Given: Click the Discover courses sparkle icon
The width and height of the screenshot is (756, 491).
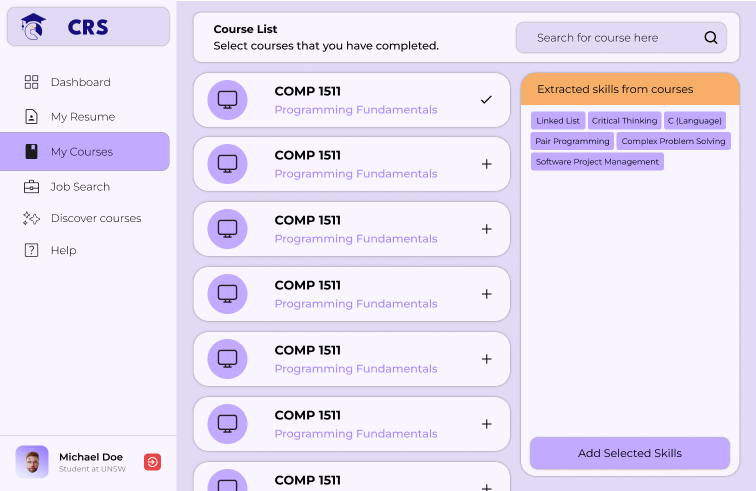Looking at the screenshot, I should pos(31,218).
